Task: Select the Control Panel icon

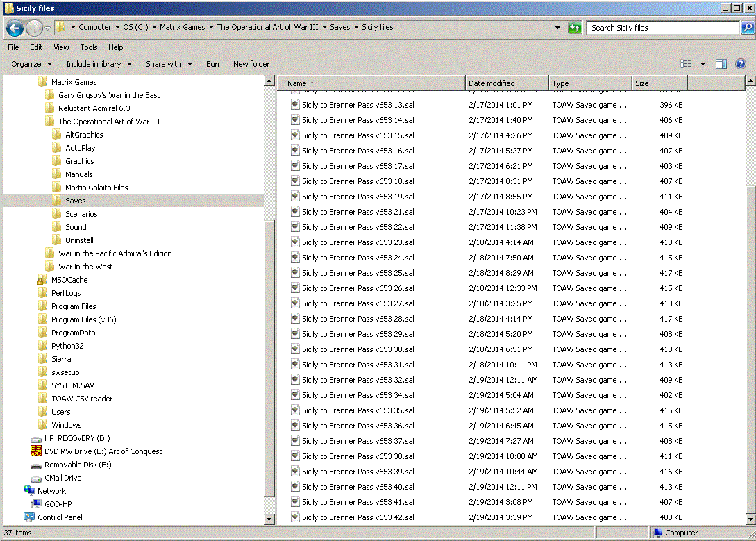Action: coord(29,517)
